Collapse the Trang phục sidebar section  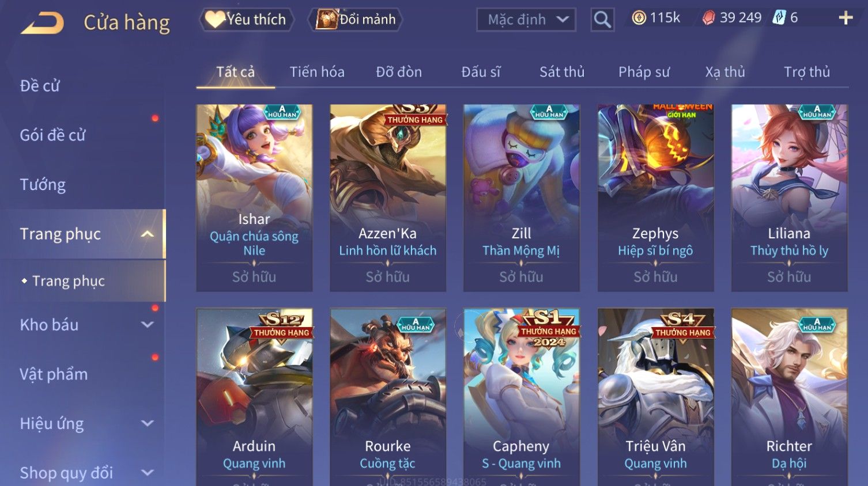tap(148, 234)
